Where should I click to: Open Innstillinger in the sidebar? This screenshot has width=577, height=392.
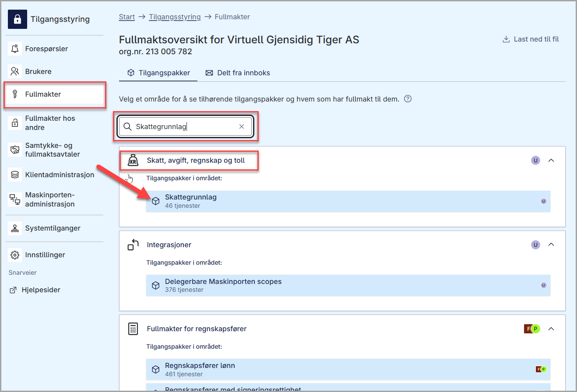[x=54, y=255]
